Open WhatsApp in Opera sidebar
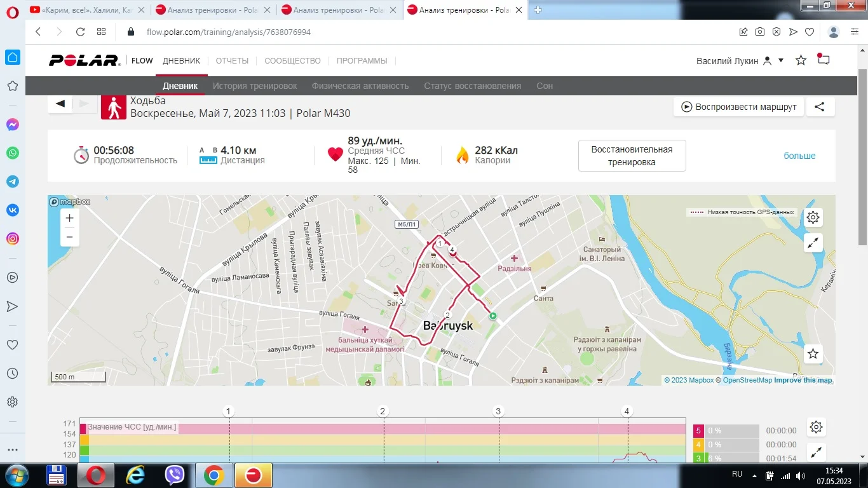Image resolution: width=868 pixels, height=488 pixels. coord(13,153)
